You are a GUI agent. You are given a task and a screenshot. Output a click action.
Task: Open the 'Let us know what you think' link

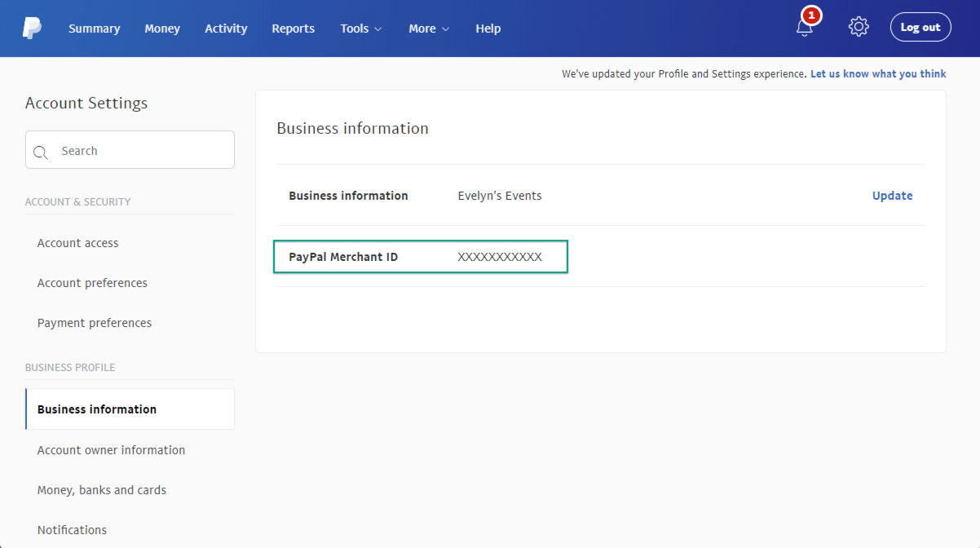[x=878, y=73]
